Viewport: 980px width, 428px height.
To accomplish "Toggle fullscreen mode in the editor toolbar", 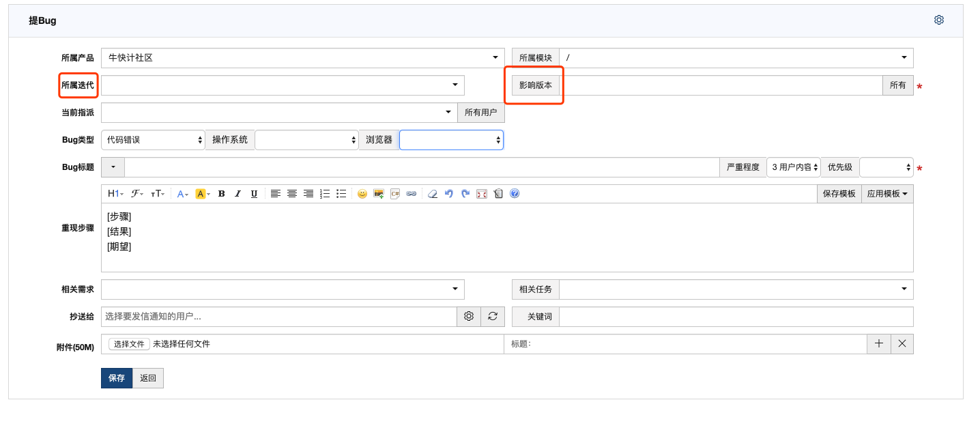I will point(482,194).
